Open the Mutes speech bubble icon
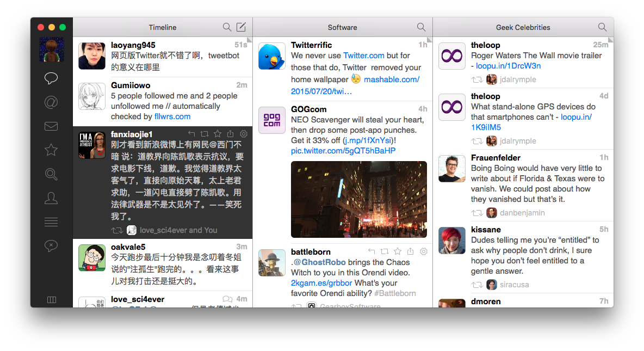This screenshot has width=644, height=351. pyautogui.click(x=51, y=246)
